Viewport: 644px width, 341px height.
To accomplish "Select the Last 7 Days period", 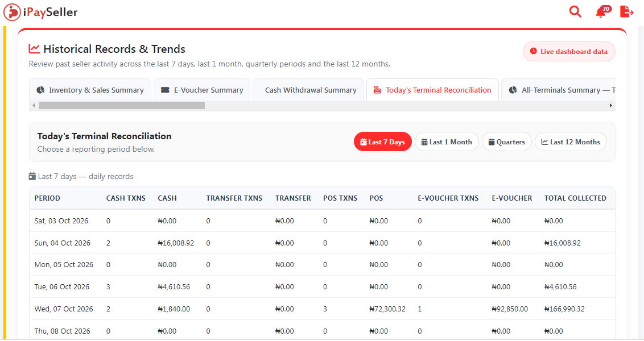I will pyautogui.click(x=383, y=142).
